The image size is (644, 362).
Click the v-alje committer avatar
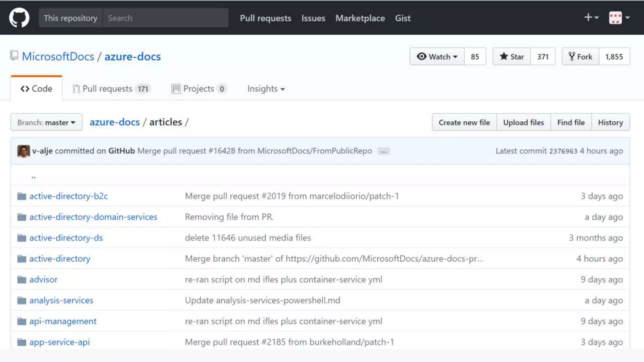click(x=24, y=151)
